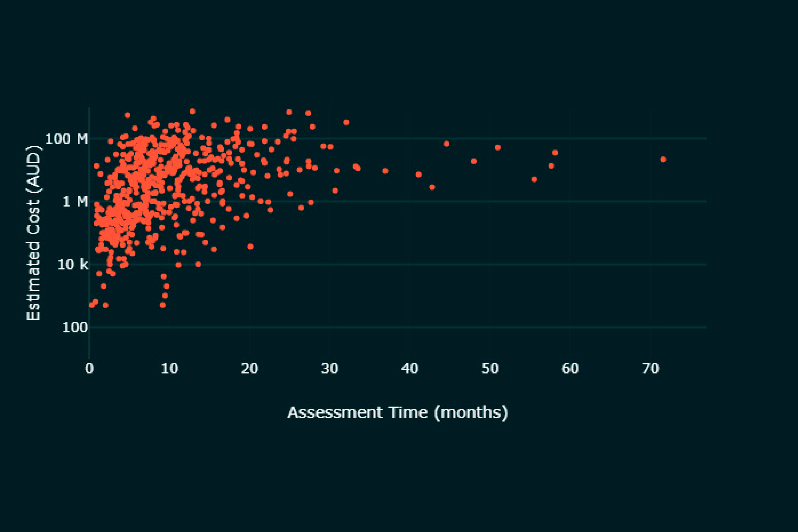The image size is (798, 532).
Task: Click the '0' x-axis tick label
Action: pos(89,369)
